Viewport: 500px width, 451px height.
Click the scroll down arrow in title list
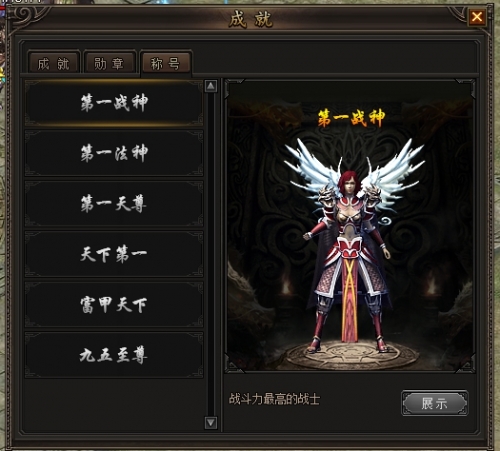coord(211,423)
